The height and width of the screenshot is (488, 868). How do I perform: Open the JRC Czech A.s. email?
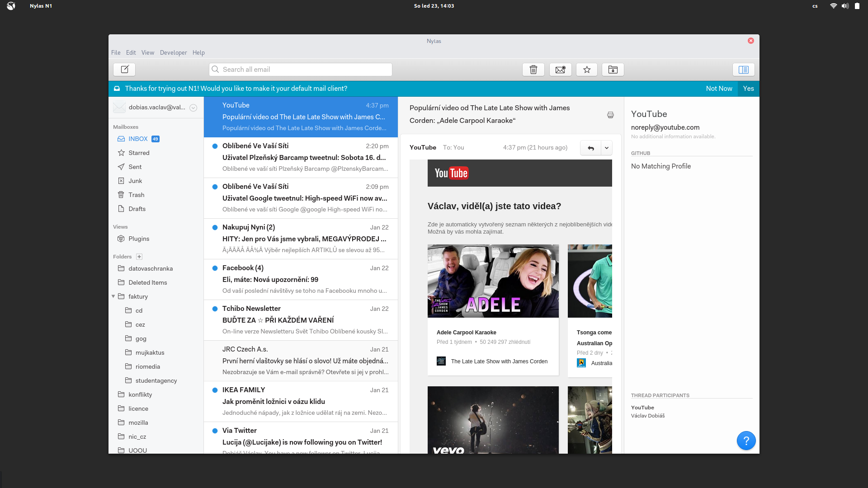tap(301, 361)
